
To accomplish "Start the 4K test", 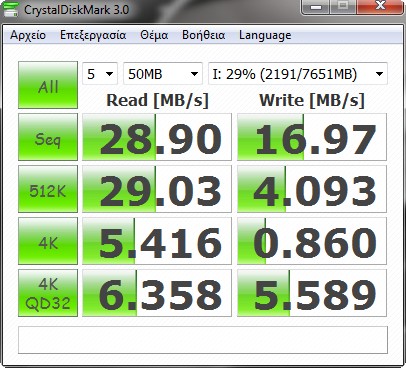I will 48,241.
